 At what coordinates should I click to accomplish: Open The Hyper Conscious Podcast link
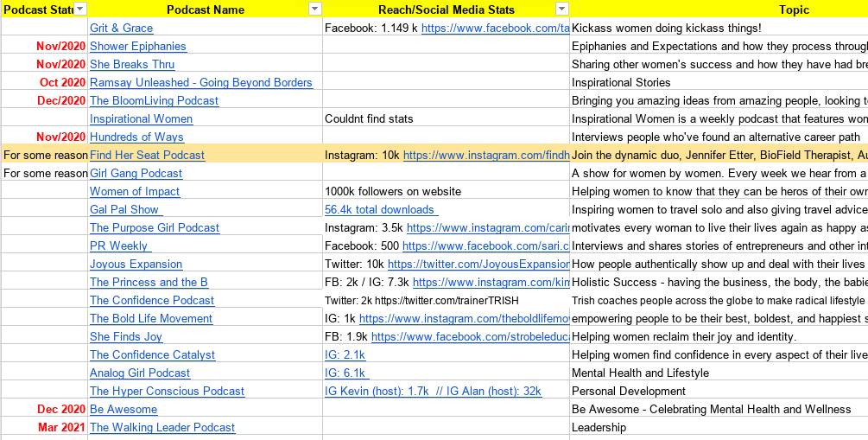click(168, 392)
